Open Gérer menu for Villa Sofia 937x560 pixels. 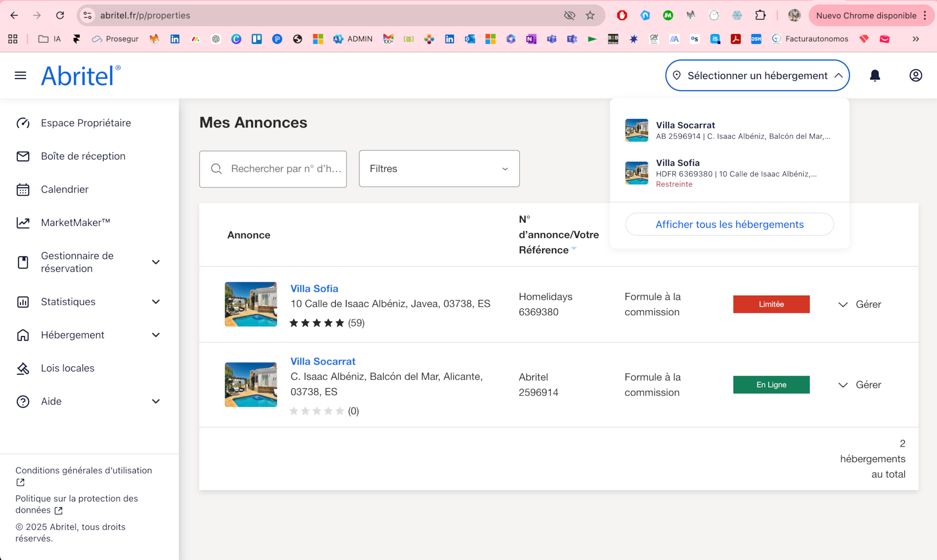click(859, 304)
